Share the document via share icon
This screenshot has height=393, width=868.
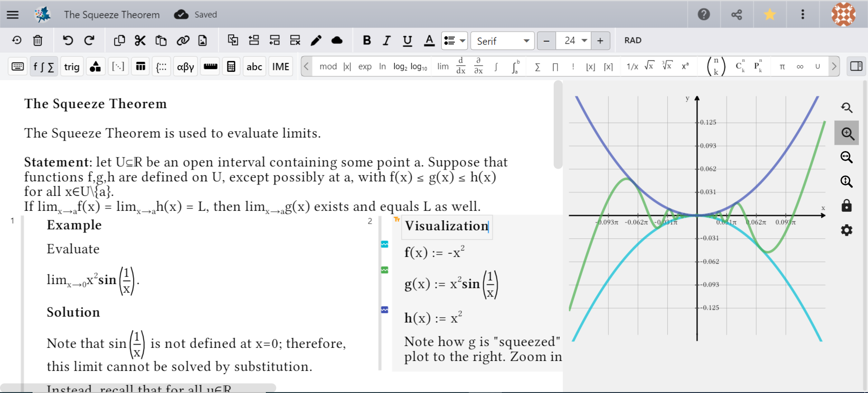(737, 14)
